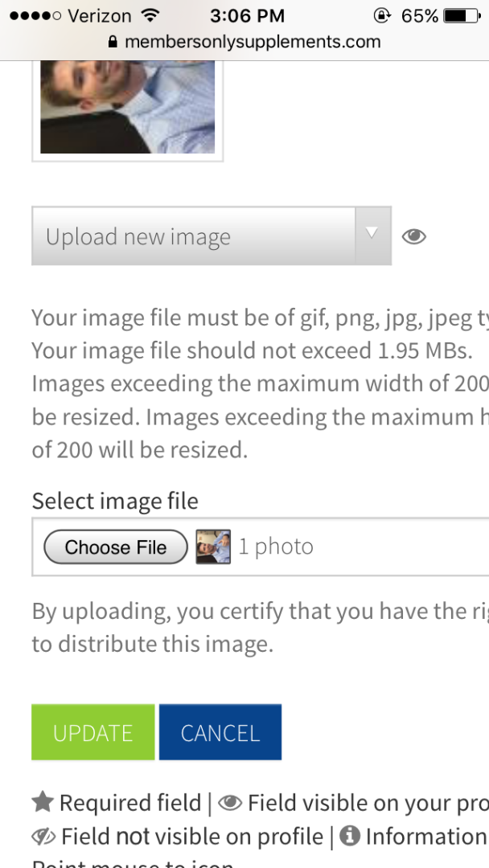
Task: Tap the rotation lock status icon
Action: click(381, 15)
